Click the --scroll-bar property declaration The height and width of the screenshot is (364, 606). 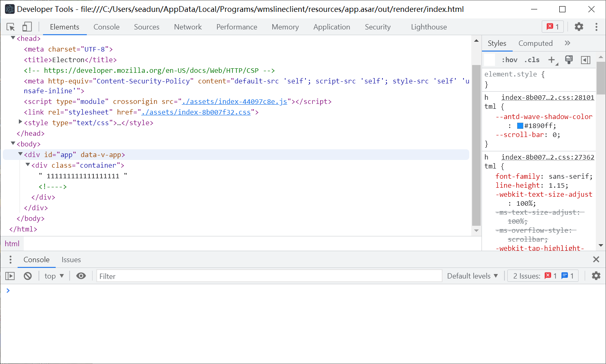528,135
